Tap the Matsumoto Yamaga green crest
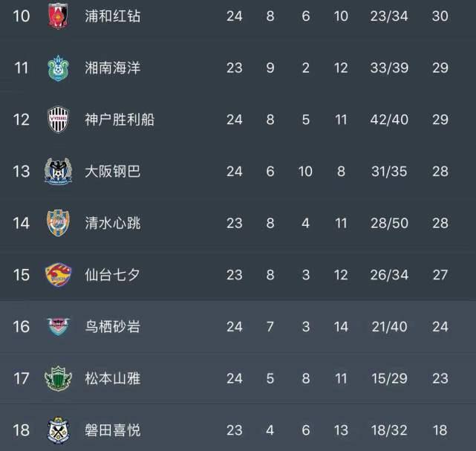 [x=58, y=378]
